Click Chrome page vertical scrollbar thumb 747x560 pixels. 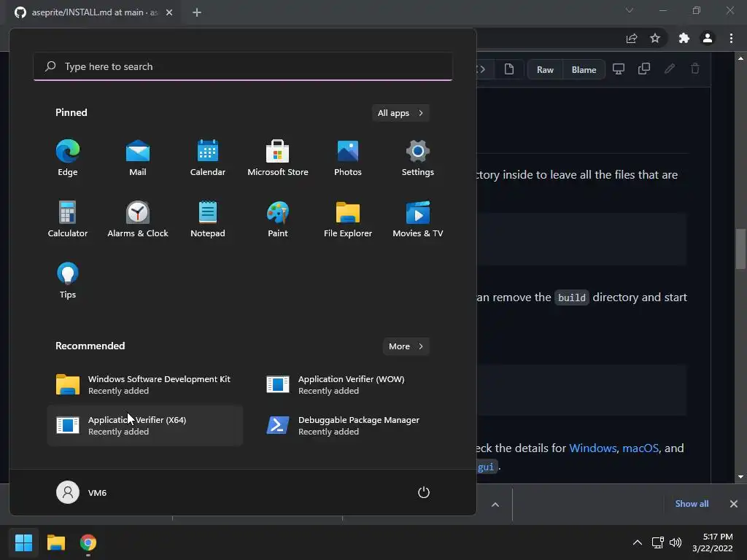pos(740,249)
